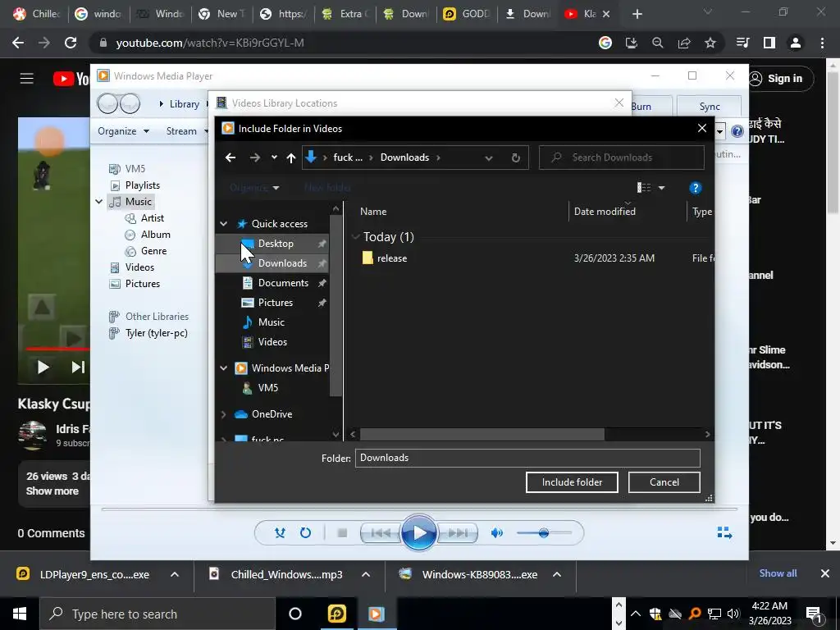Collapse Music node in Media Player library

99,202
